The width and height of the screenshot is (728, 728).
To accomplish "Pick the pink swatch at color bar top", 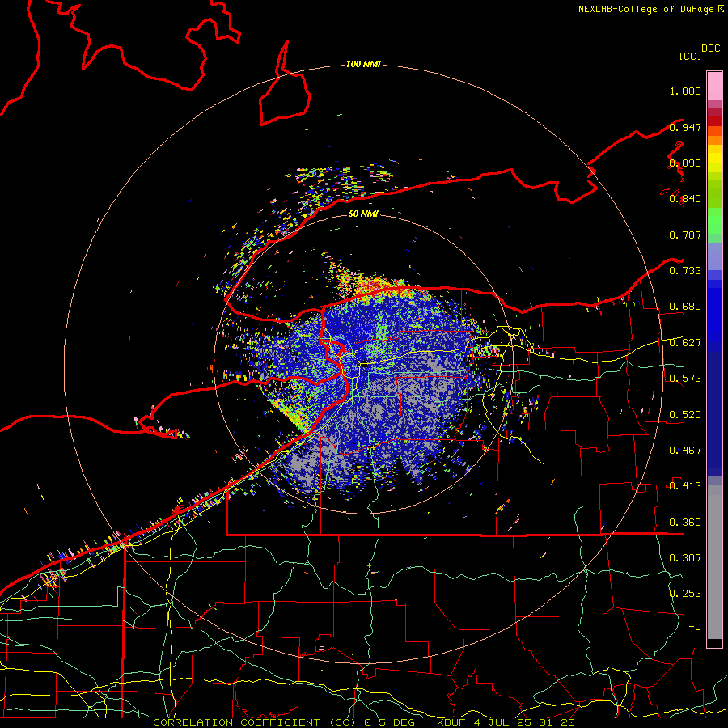I will (714, 86).
